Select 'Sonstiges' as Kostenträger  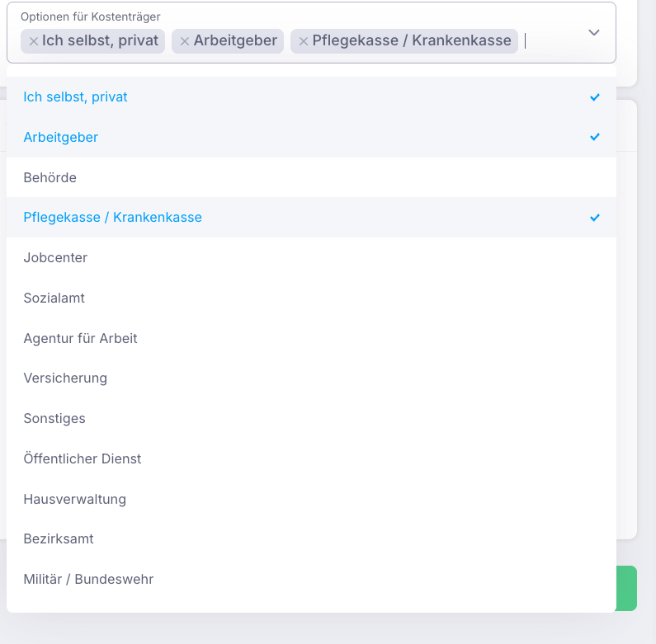coord(311,418)
